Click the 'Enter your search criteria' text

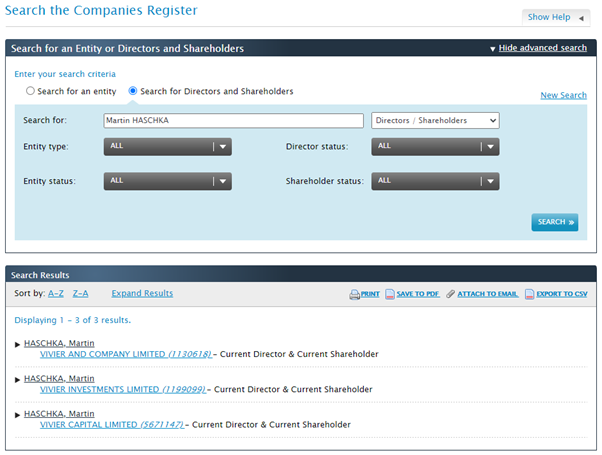[x=65, y=74]
